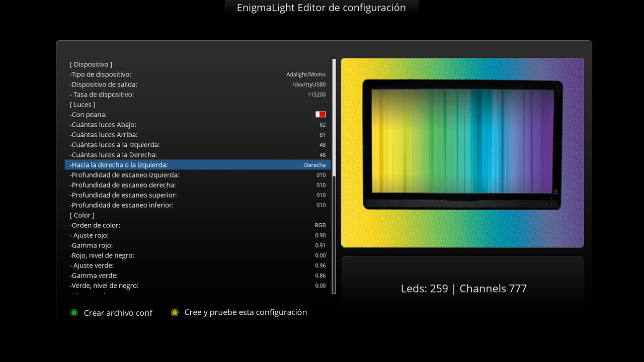Image resolution: width=644 pixels, height=362 pixels.
Task: Click the TV ambilight preview image
Action: pos(462,153)
